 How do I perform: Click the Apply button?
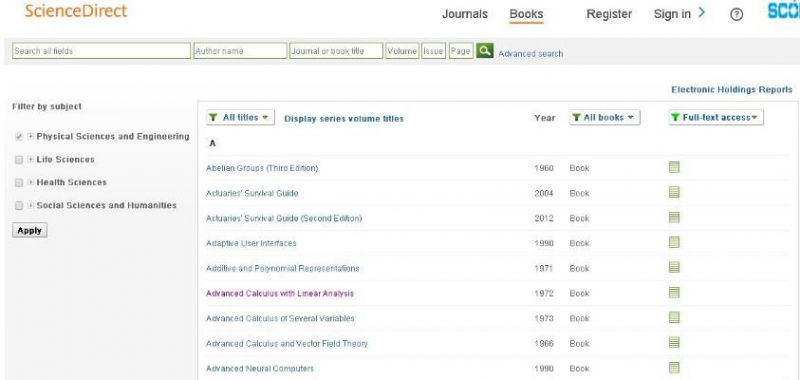tap(30, 231)
